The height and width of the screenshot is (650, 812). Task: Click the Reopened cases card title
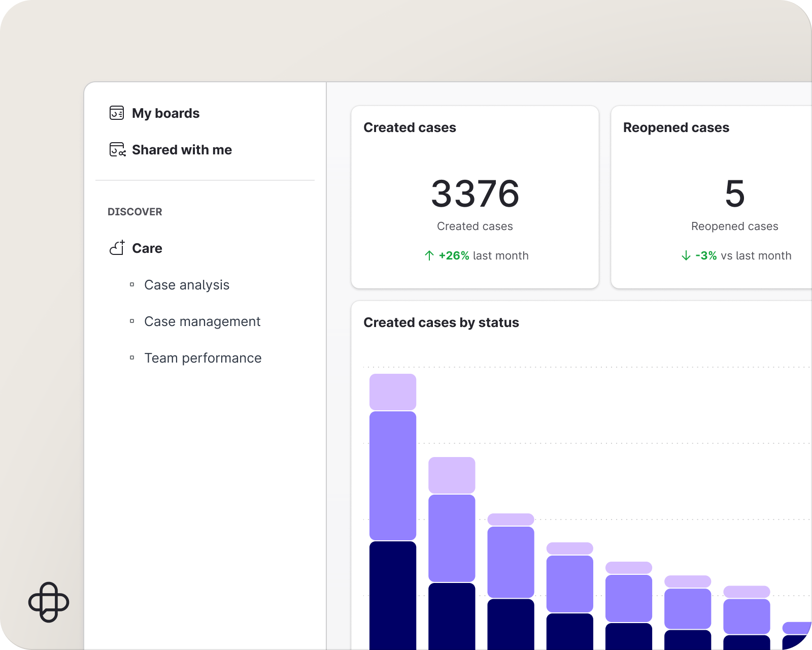pos(676,127)
